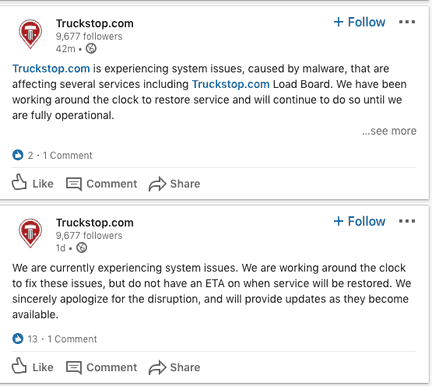Follow Truckstop.com from the second post
This screenshot has height=386, width=432.
pos(359,221)
